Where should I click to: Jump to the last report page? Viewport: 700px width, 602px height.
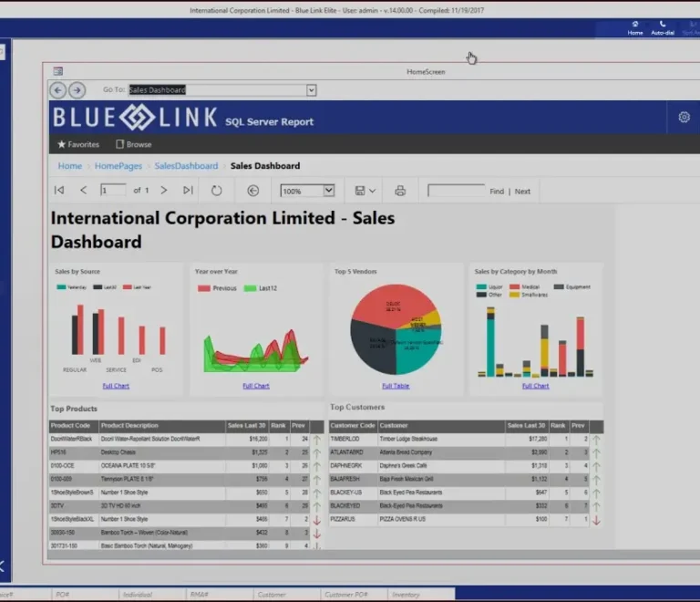pyautogui.click(x=188, y=191)
